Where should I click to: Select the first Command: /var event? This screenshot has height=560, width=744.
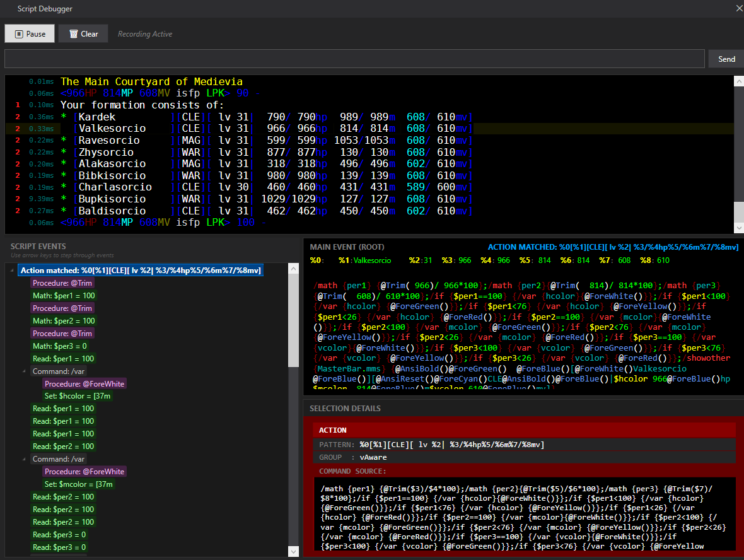(59, 371)
